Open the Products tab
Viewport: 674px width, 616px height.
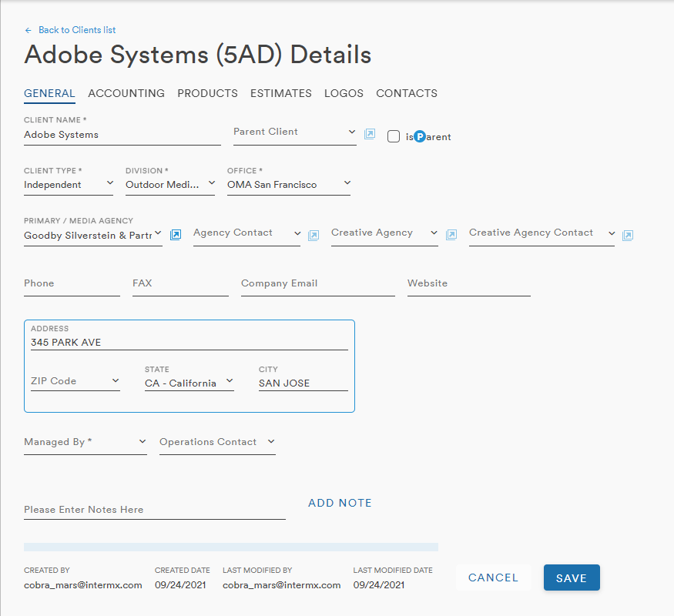tap(208, 93)
